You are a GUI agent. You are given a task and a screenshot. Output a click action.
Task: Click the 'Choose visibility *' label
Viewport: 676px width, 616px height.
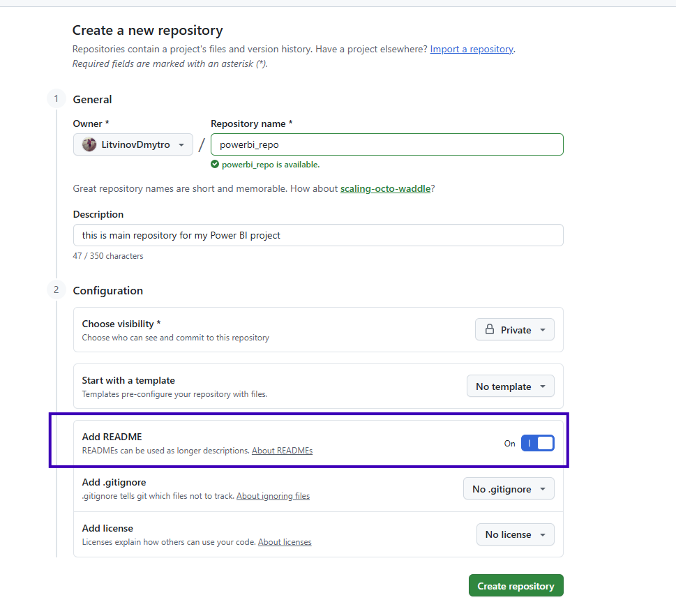[x=121, y=324]
